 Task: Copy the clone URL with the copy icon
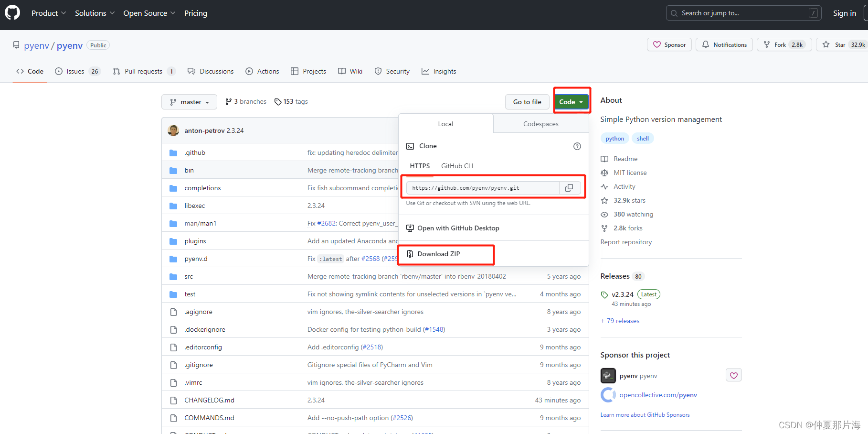569,188
